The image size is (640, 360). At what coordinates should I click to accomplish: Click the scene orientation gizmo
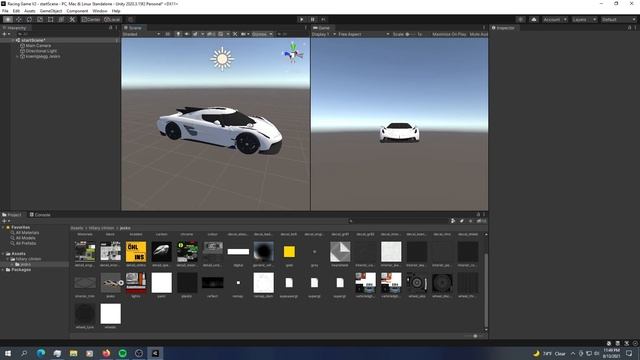point(293,52)
